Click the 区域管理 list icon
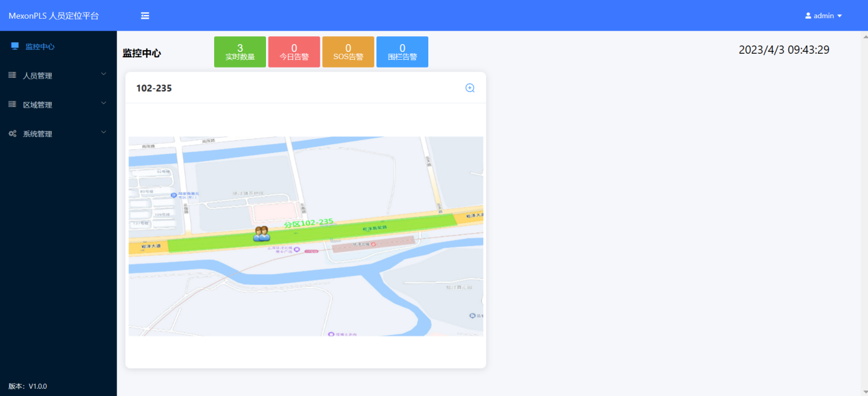 (x=12, y=104)
